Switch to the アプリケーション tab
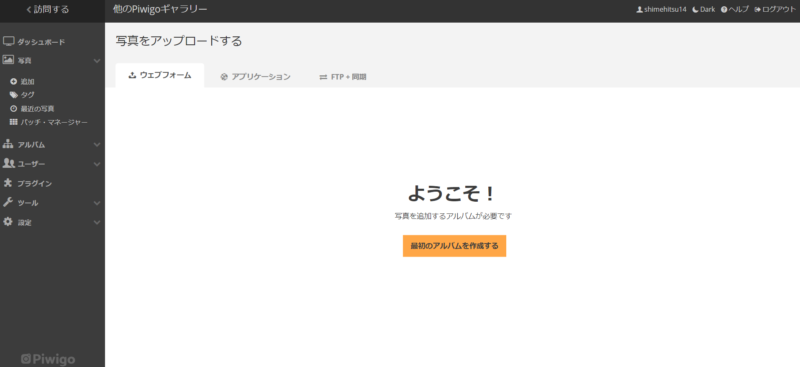800x367 pixels. pyautogui.click(x=256, y=77)
